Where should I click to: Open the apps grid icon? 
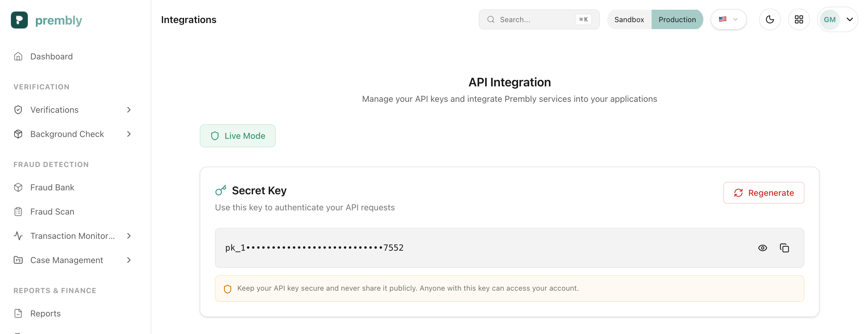[x=799, y=20]
